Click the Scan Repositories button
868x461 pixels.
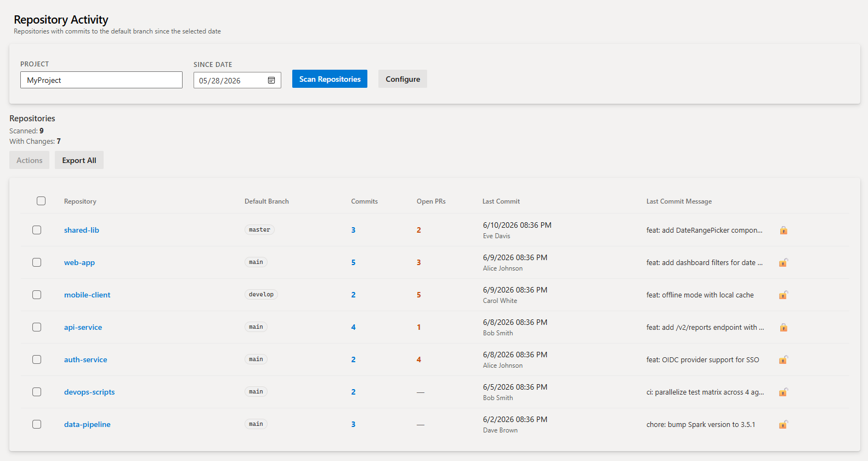click(330, 79)
